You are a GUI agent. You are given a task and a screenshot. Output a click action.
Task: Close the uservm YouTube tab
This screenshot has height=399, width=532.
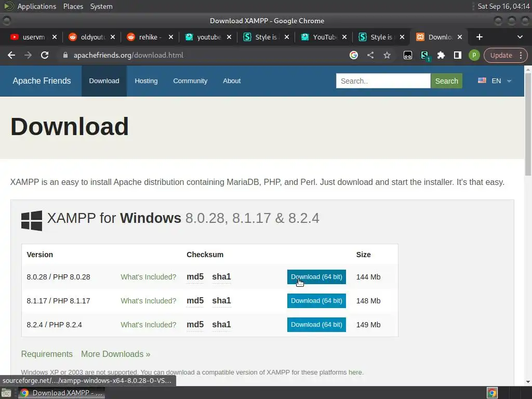tap(54, 37)
